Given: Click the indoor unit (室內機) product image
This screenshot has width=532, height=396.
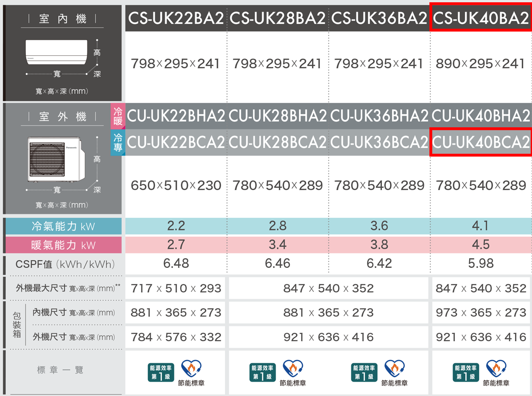Looking at the screenshot, I should tap(56, 52).
